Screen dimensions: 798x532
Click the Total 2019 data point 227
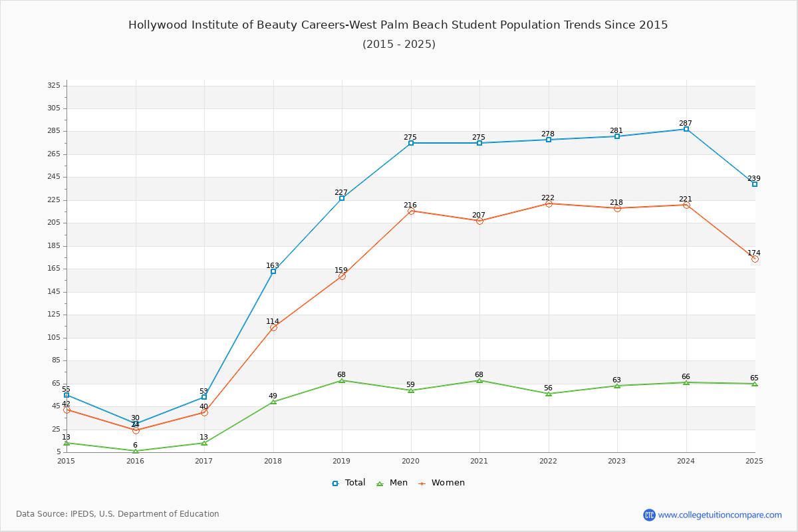(342, 198)
